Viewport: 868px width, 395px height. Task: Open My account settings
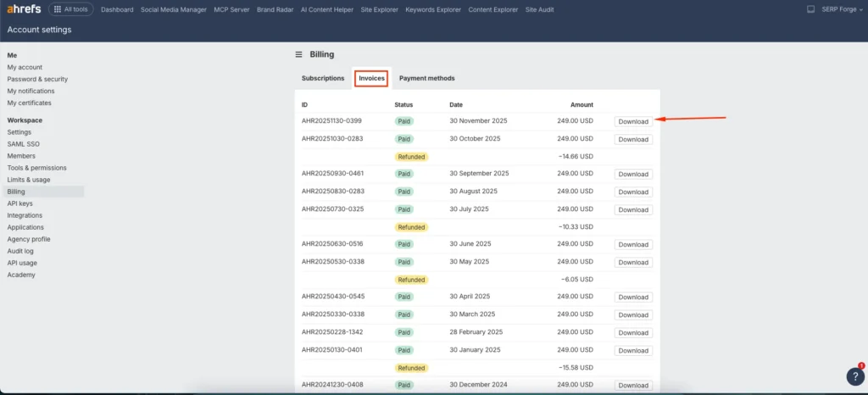click(25, 68)
